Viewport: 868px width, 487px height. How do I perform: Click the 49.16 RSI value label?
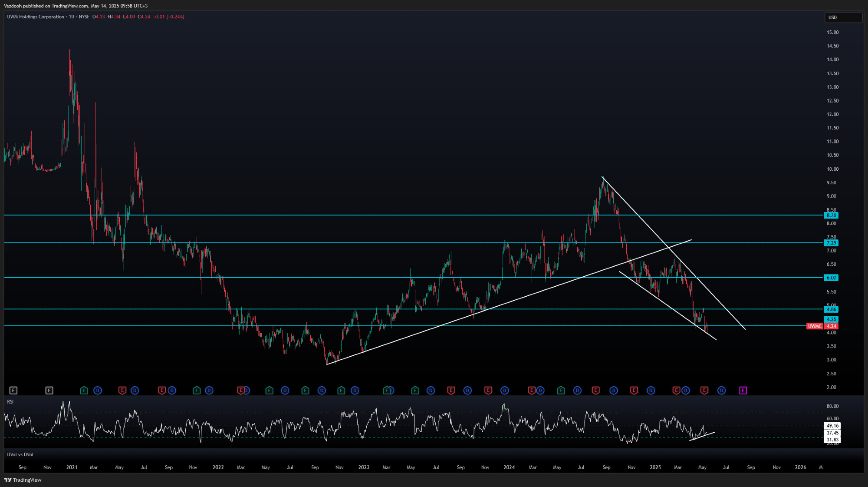coord(832,426)
